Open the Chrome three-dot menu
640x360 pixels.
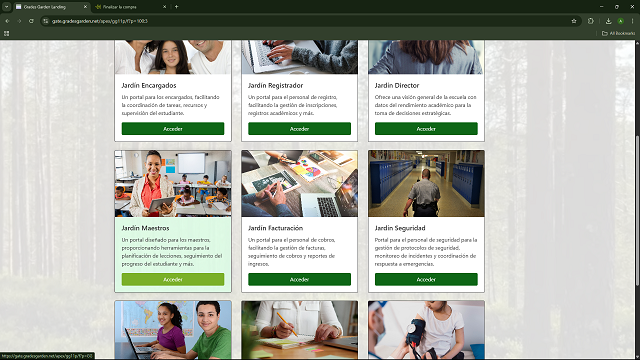point(632,21)
